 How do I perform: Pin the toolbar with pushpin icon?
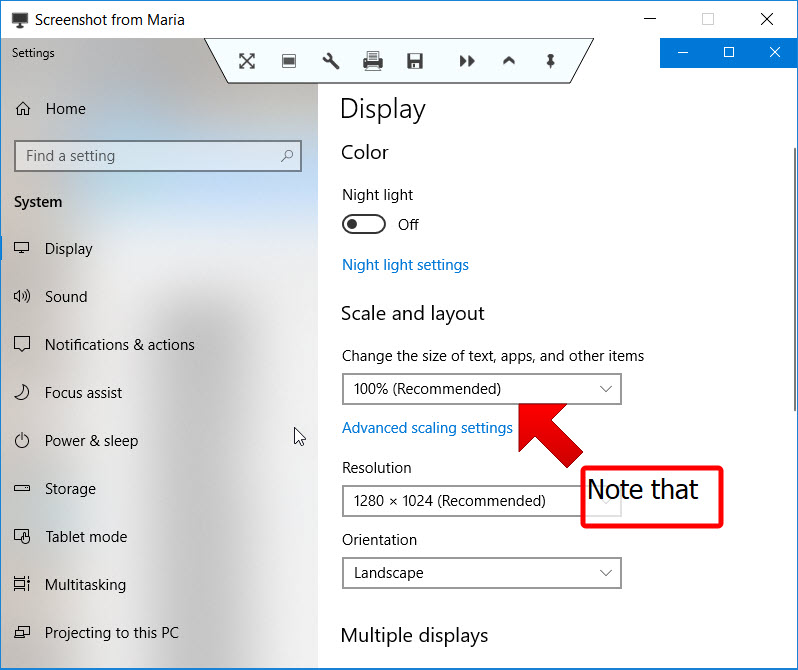point(550,61)
